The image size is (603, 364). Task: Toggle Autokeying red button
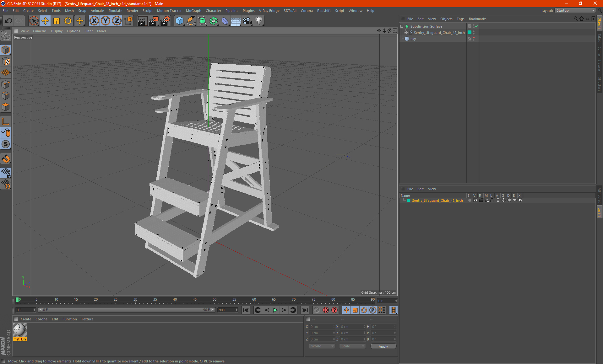(326, 310)
